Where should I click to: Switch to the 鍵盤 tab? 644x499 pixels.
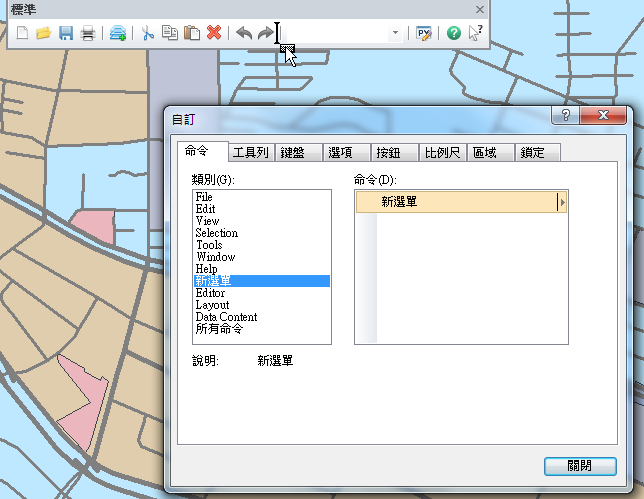coord(299,153)
